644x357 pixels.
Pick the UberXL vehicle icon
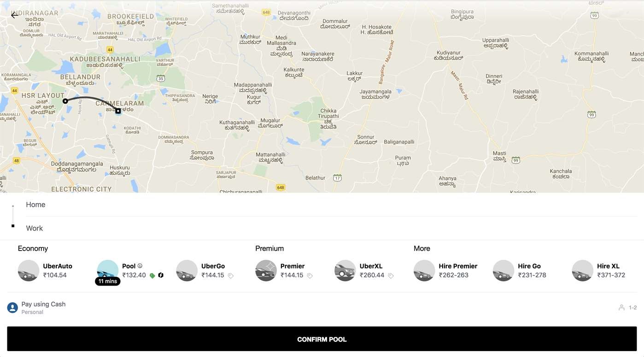click(x=345, y=270)
